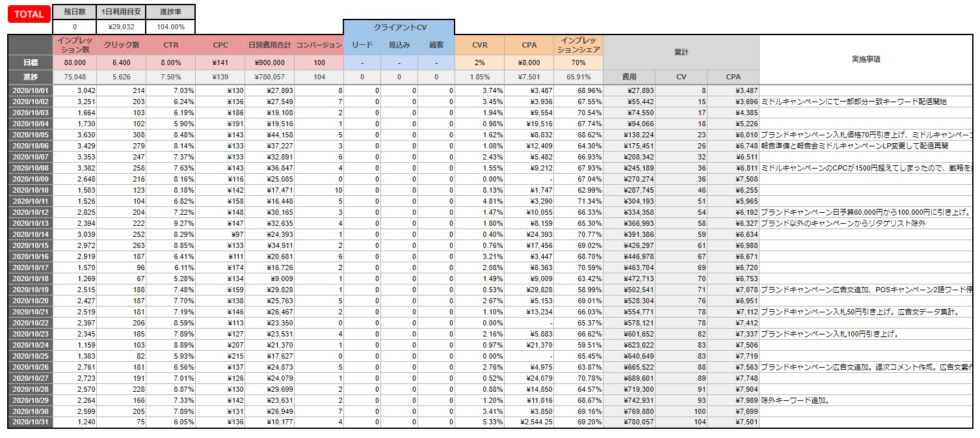Click the ¥97 CPC cell on 2020/10/14

tap(220, 234)
